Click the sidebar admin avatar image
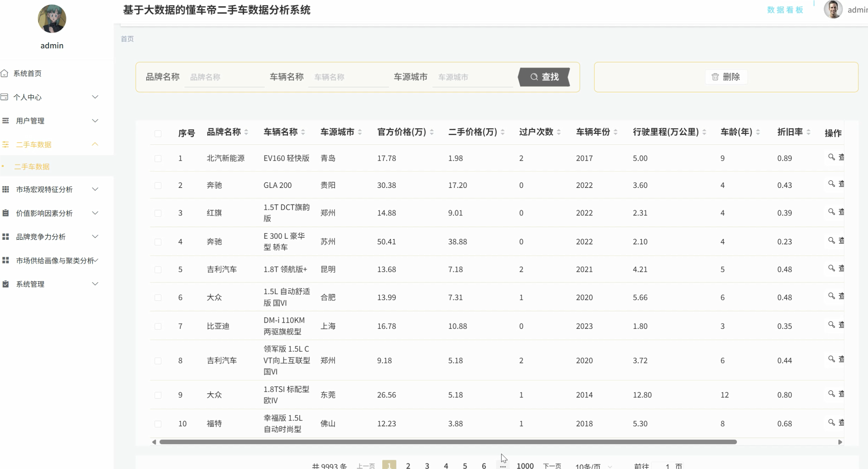The height and width of the screenshot is (469, 868). pyautogui.click(x=52, y=19)
